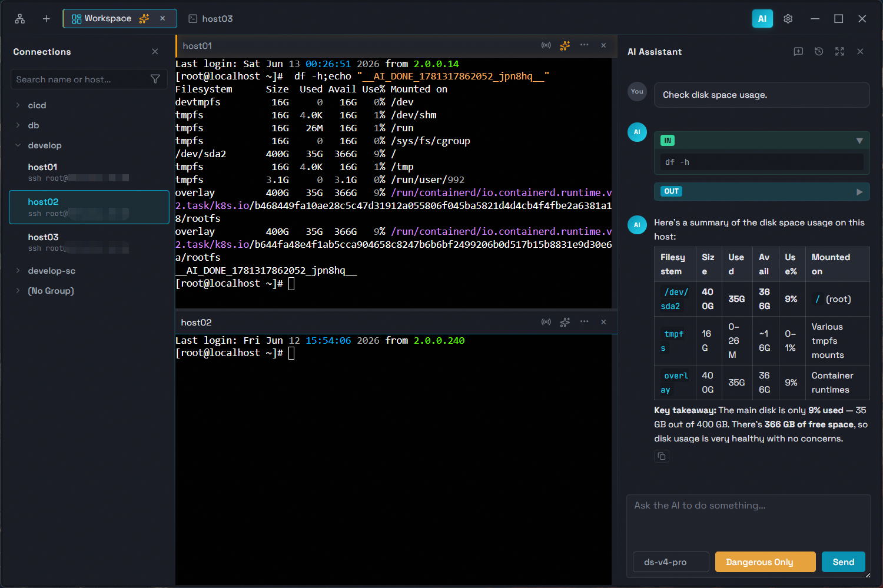
Task: Send the AI message
Action: [844, 562]
